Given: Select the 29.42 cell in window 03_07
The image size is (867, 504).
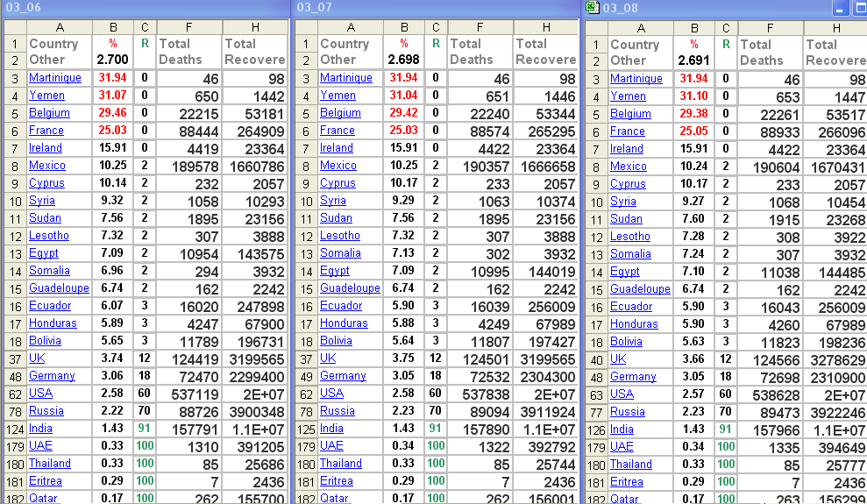Looking at the screenshot, I should (x=403, y=113).
